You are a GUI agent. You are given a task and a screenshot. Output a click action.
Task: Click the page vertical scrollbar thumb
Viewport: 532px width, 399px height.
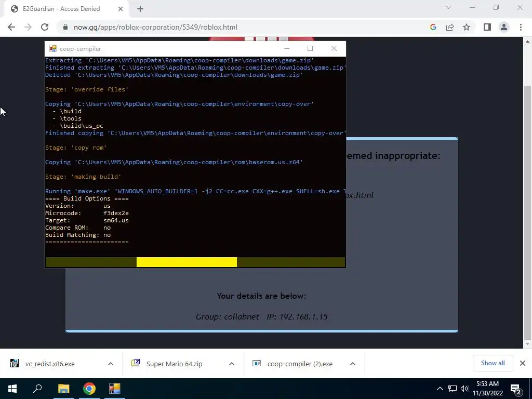527,212
